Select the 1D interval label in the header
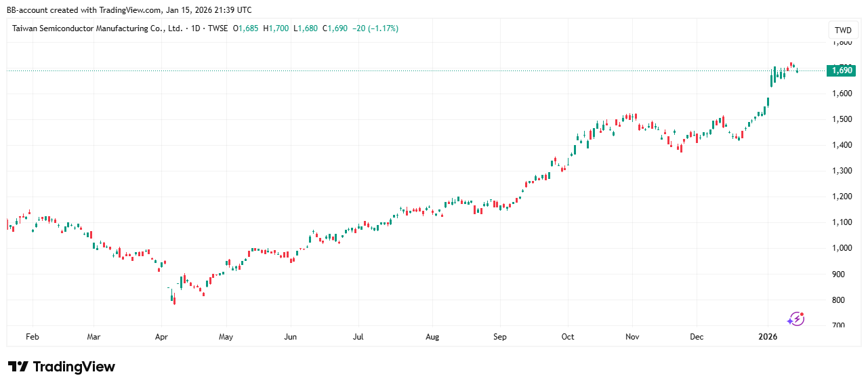This screenshot has width=868, height=387. point(197,28)
